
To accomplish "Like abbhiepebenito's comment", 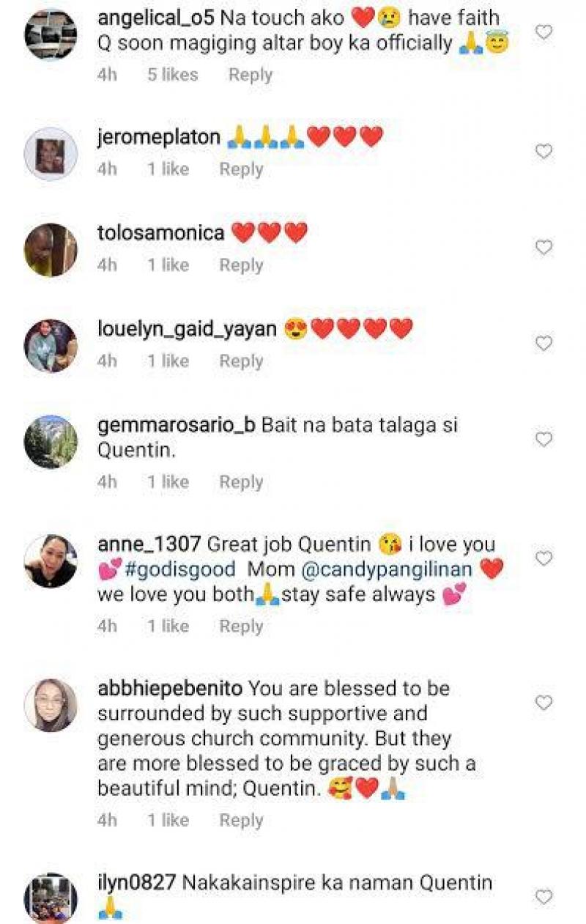I will (x=544, y=703).
